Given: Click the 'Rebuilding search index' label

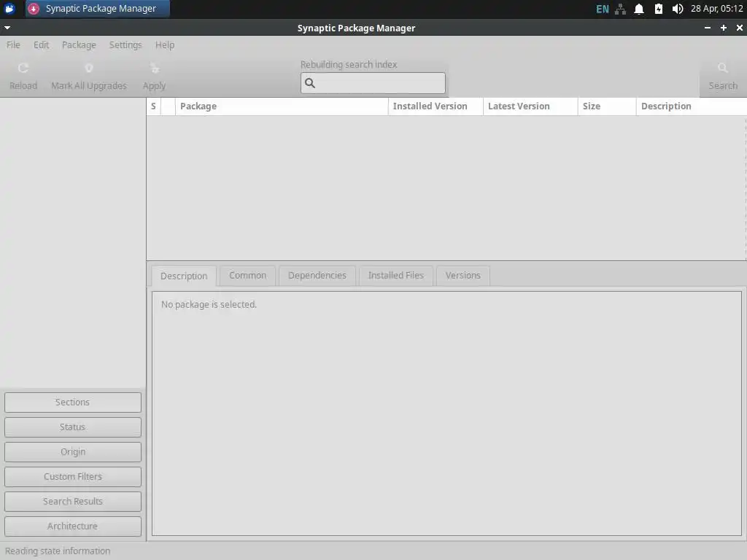Looking at the screenshot, I should (349, 64).
